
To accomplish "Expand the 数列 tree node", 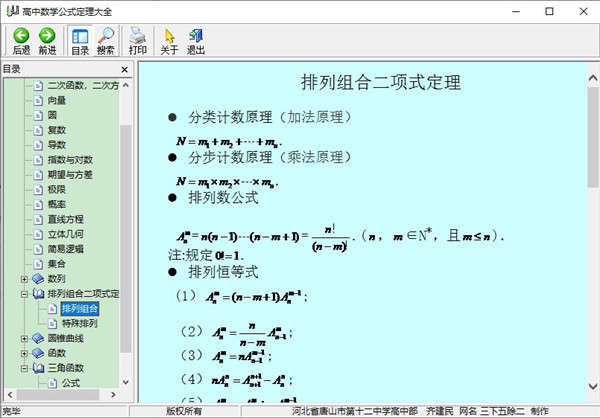I will (x=24, y=279).
